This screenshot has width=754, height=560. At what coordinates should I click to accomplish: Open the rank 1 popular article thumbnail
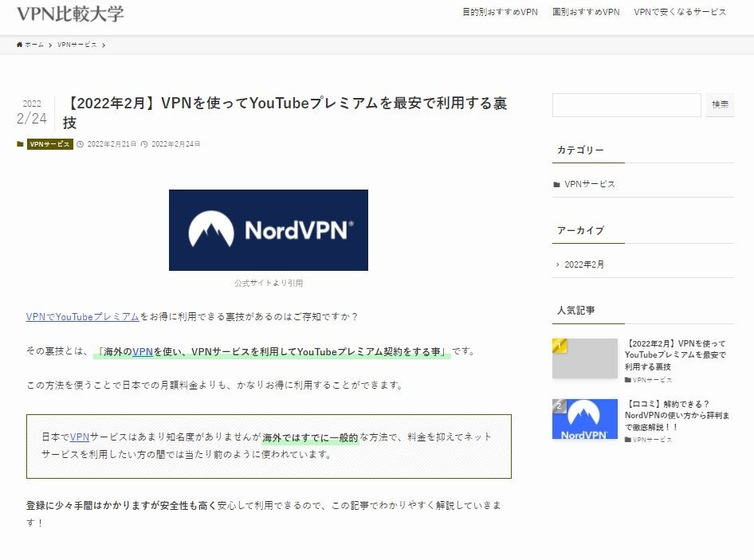pos(585,358)
